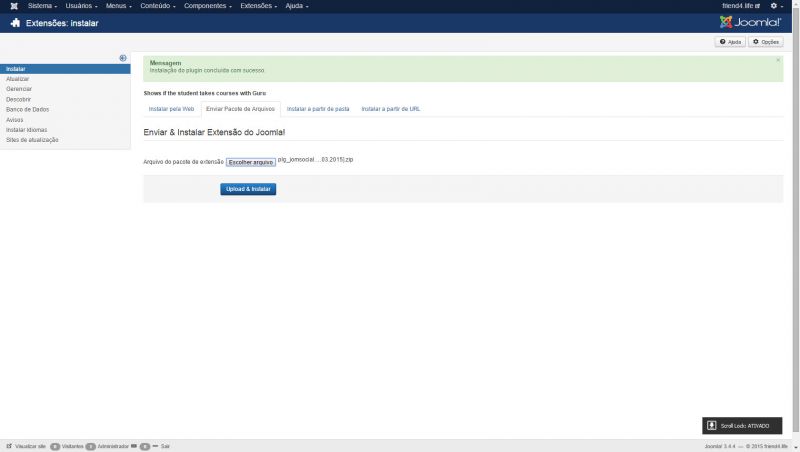Image resolution: width=800 pixels, height=452 pixels.
Task: Go to Gerenciar in the sidebar
Action: [x=19, y=89]
